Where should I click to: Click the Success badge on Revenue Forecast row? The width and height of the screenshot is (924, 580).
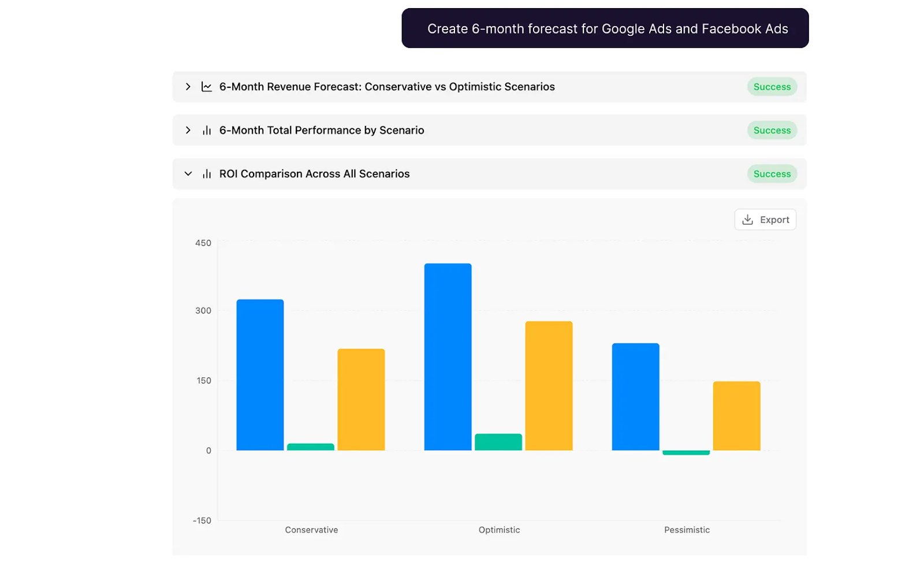pos(772,87)
